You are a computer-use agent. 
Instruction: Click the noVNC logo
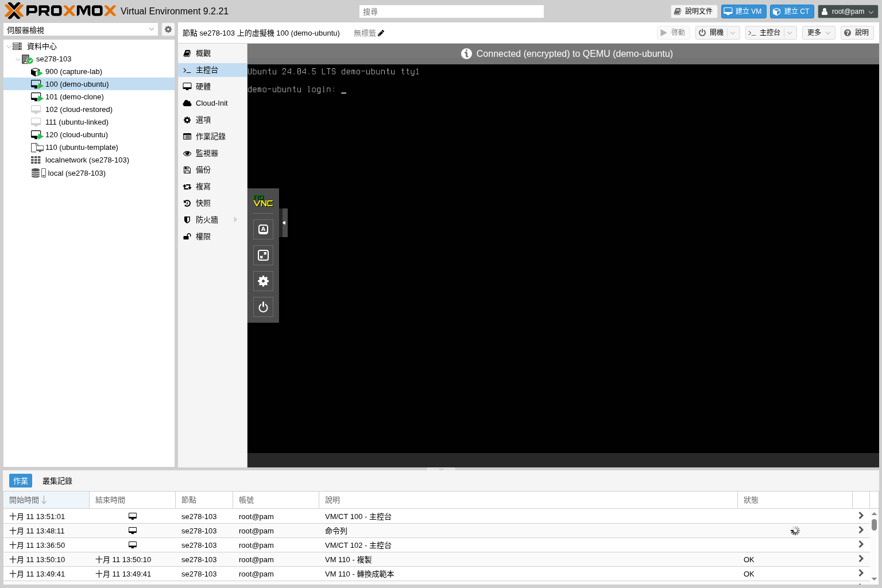point(263,201)
